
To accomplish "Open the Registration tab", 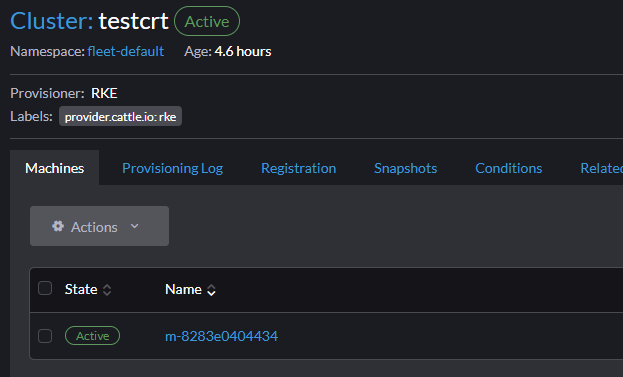I will point(298,168).
